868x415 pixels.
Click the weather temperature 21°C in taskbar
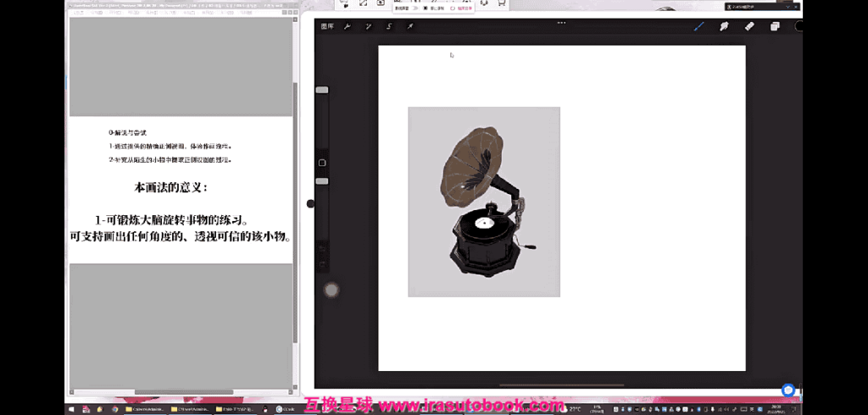tap(576, 409)
